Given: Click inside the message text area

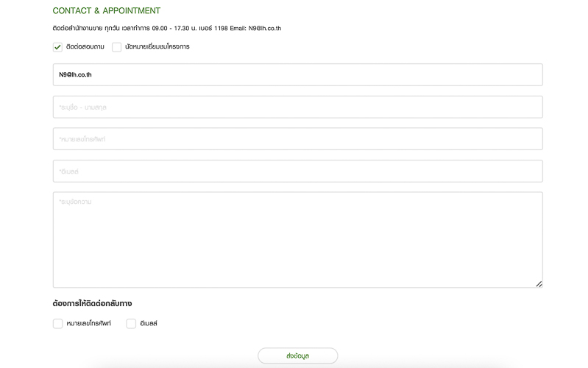Looking at the screenshot, I should coord(298,240).
